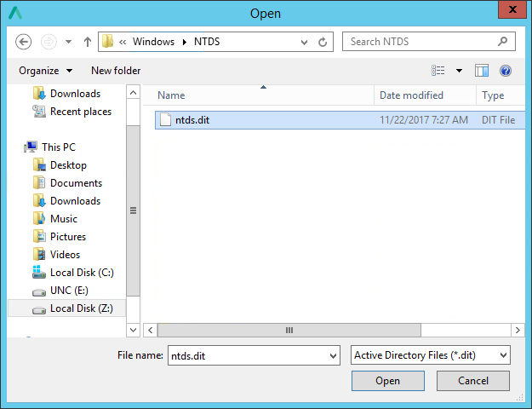The image size is (532, 409).
Task: Select the NTDS breadcrumb in the address bar
Action: [x=207, y=42]
